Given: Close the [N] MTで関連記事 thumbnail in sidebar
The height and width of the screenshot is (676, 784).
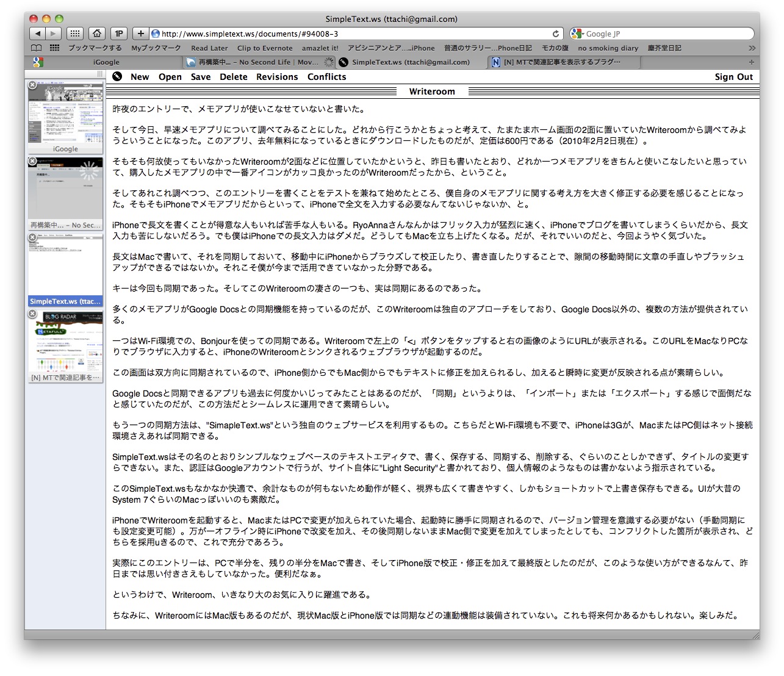Looking at the screenshot, I should (x=32, y=314).
